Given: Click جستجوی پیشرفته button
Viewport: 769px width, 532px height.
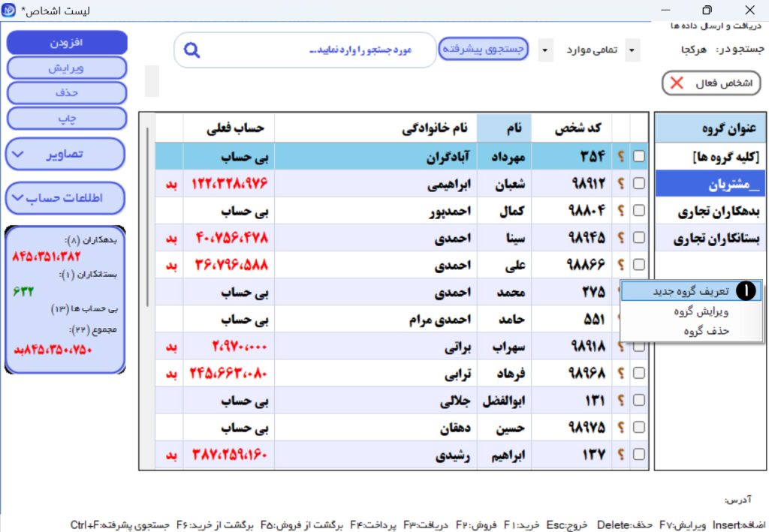Looking at the screenshot, I should (483, 49).
